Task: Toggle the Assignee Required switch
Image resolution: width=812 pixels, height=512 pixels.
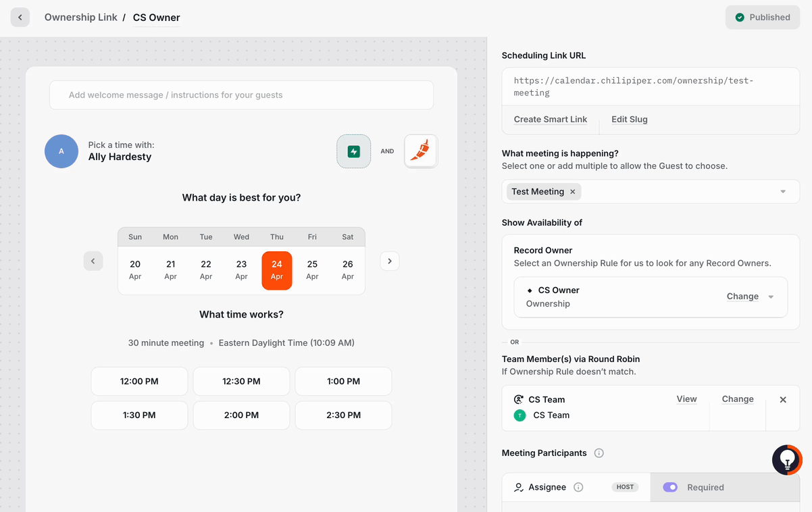Action: tap(670, 487)
